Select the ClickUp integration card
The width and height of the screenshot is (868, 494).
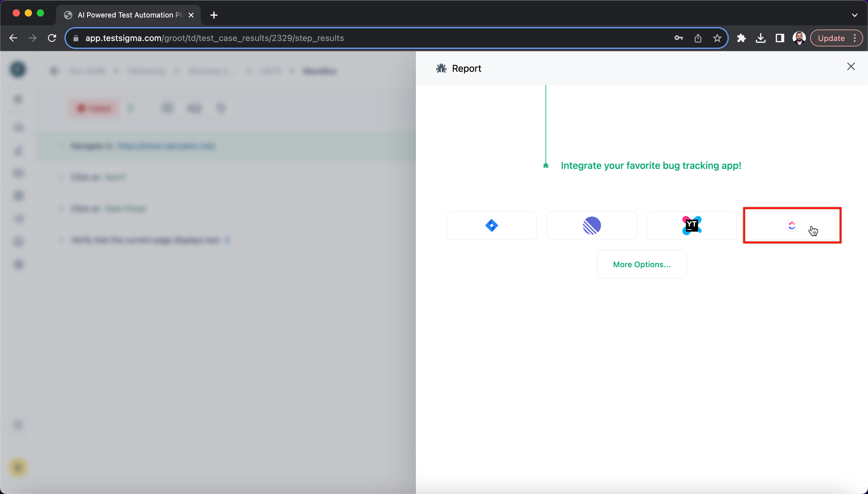pos(792,226)
